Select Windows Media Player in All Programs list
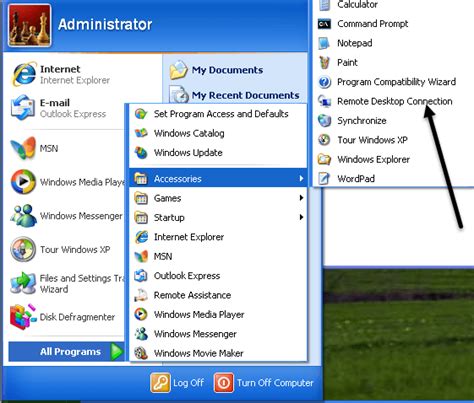This screenshot has width=474, height=403. (x=218, y=314)
